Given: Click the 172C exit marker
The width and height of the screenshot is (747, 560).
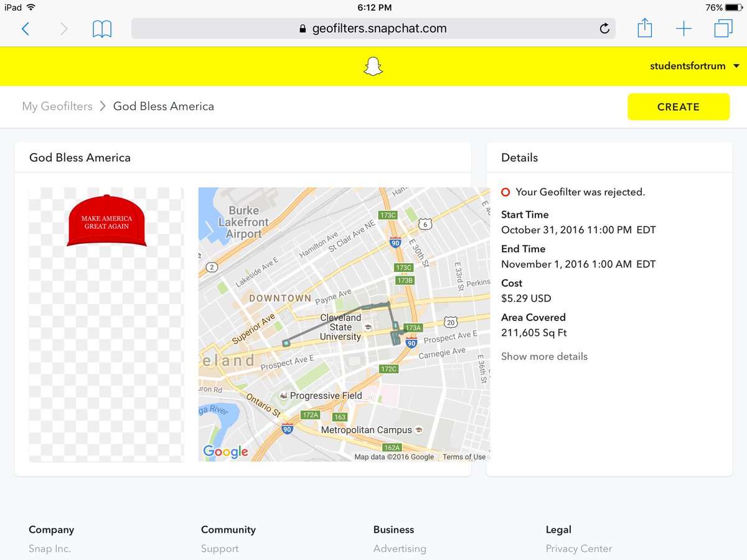Looking at the screenshot, I should tap(388, 369).
